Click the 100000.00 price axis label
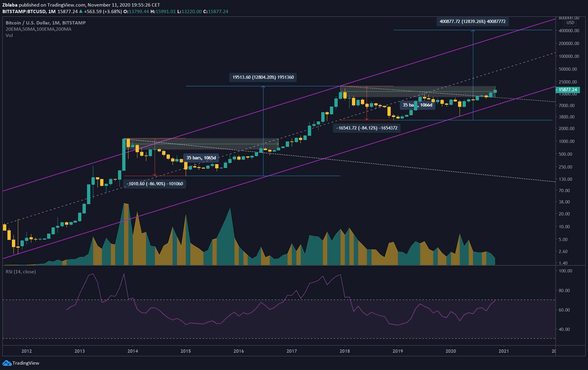The width and height of the screenshot is (588, 370). (x=569, y=56)
